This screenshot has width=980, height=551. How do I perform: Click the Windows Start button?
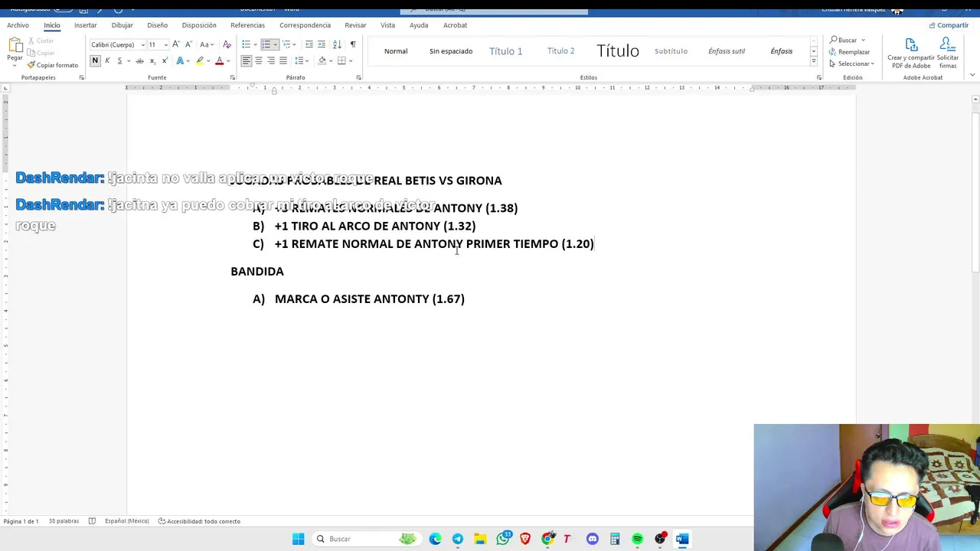tap(299, 539)
